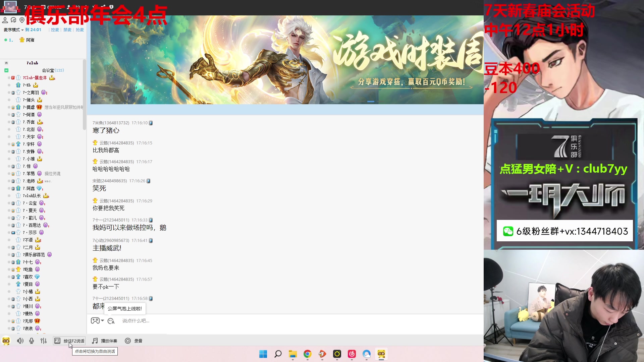Click the crown badge next to 7-Kb
This screenshot has width=644, height=362.
(x=36, y=85)
